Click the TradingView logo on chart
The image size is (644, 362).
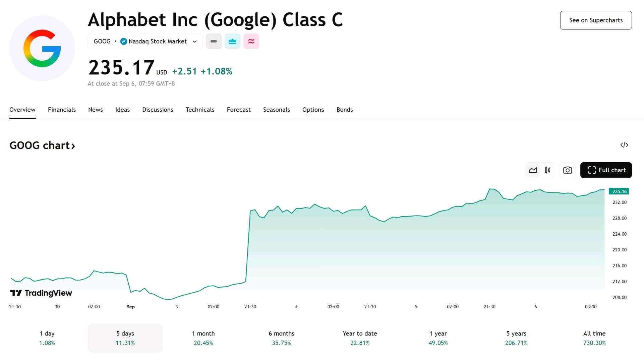click(41, 293)
